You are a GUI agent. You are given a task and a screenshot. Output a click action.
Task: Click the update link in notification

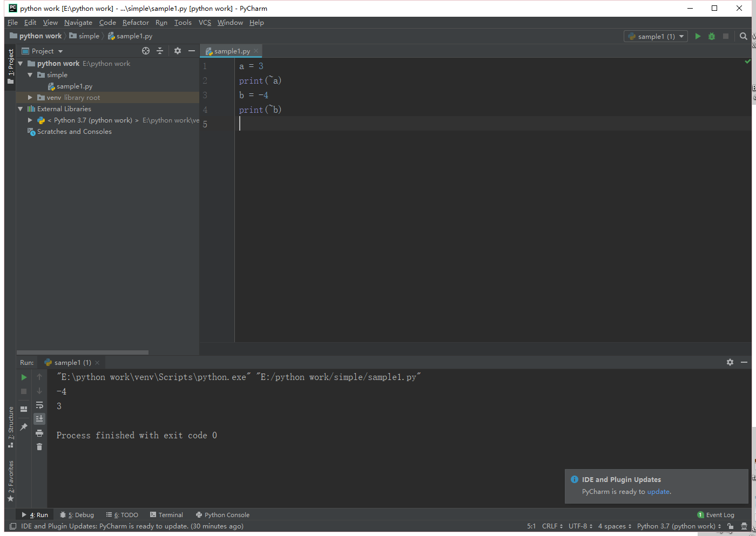[x=658, y=492]
